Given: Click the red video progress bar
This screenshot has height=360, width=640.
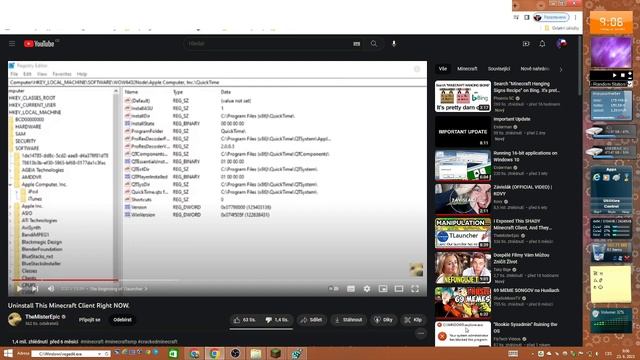Looking at the screenshot, I should [65, 280].
